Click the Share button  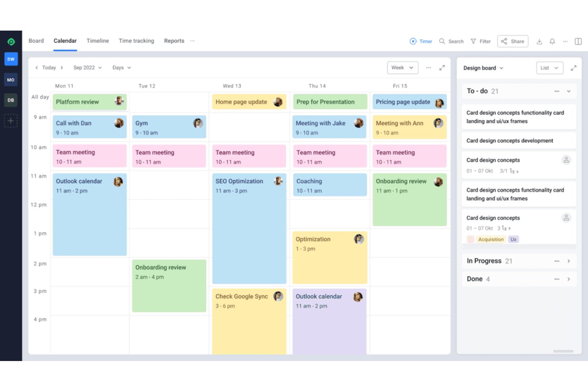(513, 41)
